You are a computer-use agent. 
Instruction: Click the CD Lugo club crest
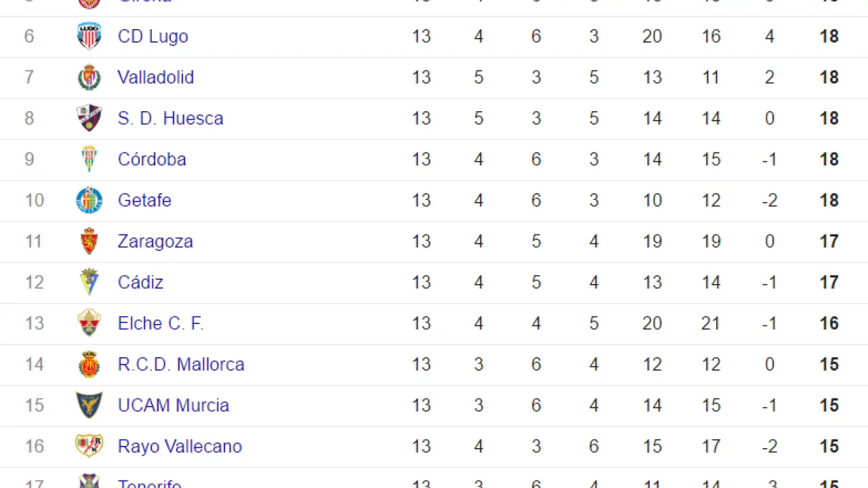(89, 36)
